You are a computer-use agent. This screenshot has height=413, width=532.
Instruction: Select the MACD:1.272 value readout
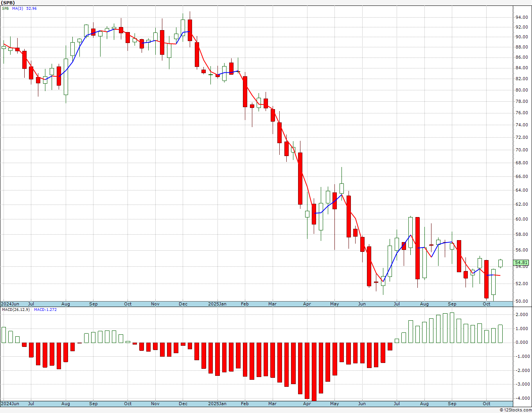pyautogui.click(x=45, y=310)
